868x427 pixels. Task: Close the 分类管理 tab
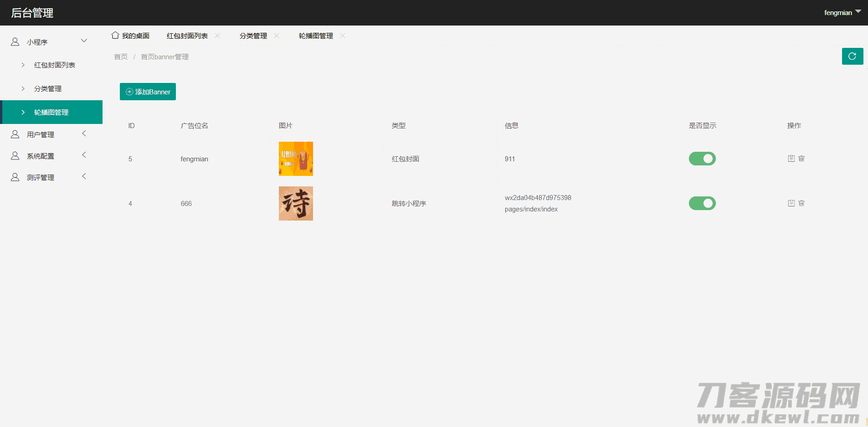point(277,36)
